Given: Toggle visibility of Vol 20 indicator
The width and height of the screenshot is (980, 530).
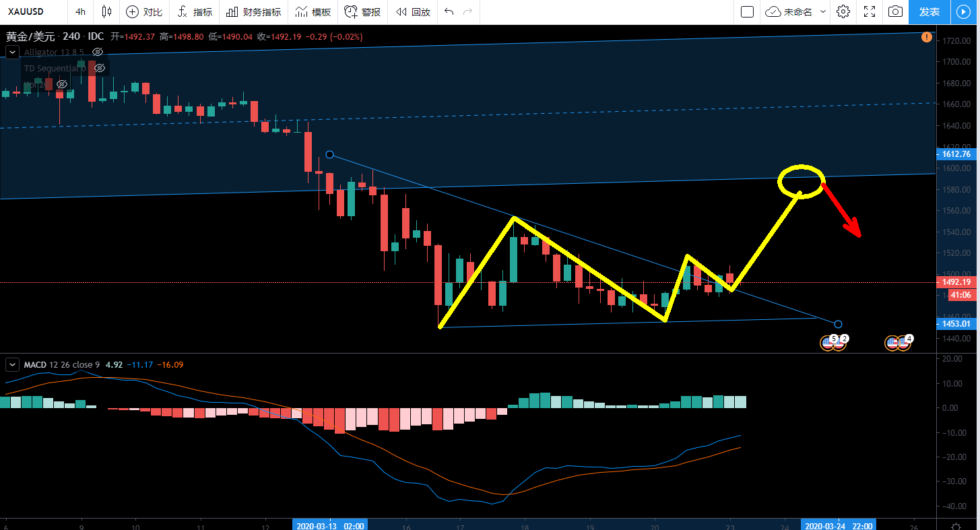Looking at the screenshot, I should tap(61, 84).
